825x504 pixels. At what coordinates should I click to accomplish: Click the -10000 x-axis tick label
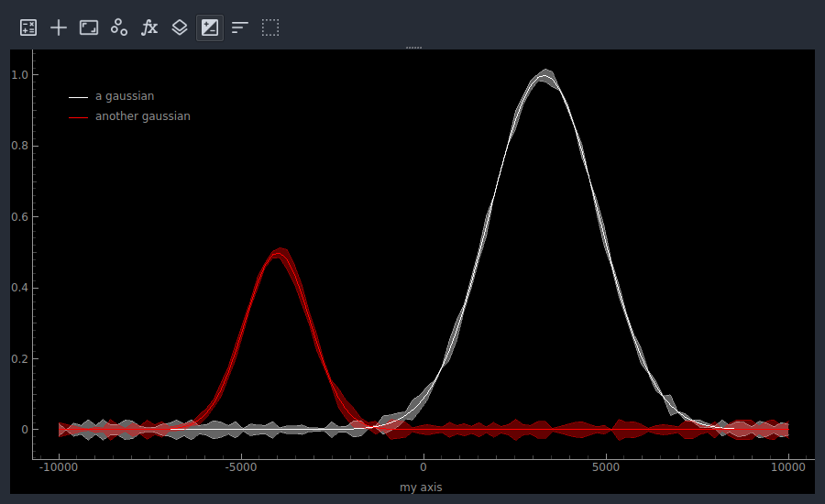tap(59, 467)
